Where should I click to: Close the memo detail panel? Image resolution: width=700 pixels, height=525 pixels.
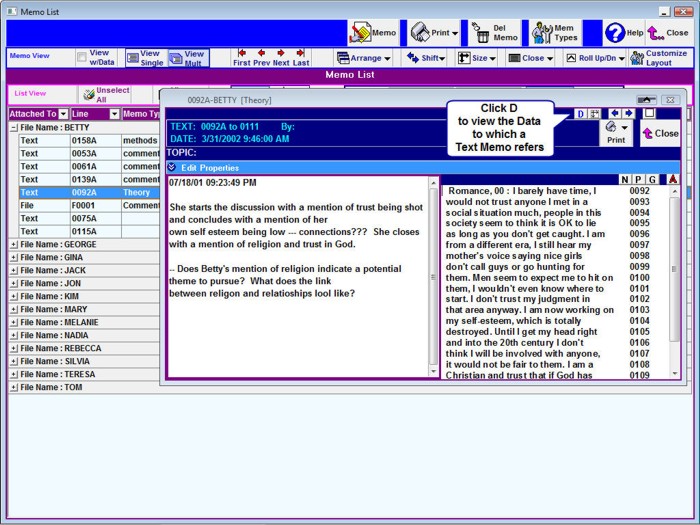pyautogui.click(x=660, y=133)
